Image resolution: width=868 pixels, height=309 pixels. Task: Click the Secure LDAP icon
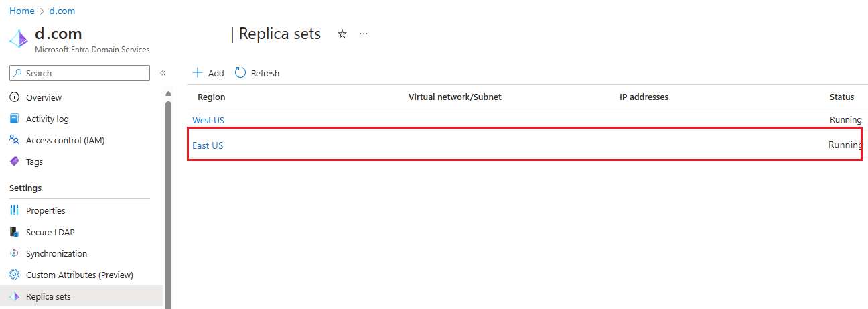15,232
